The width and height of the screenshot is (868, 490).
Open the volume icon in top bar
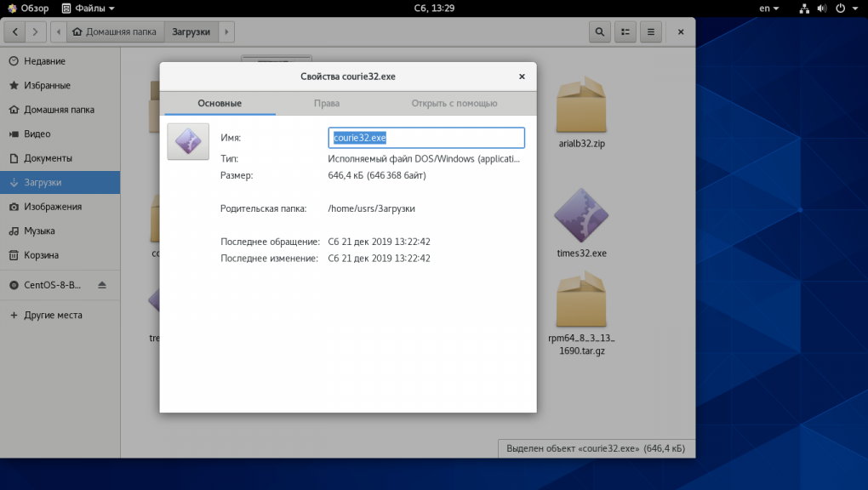point(822,9)
